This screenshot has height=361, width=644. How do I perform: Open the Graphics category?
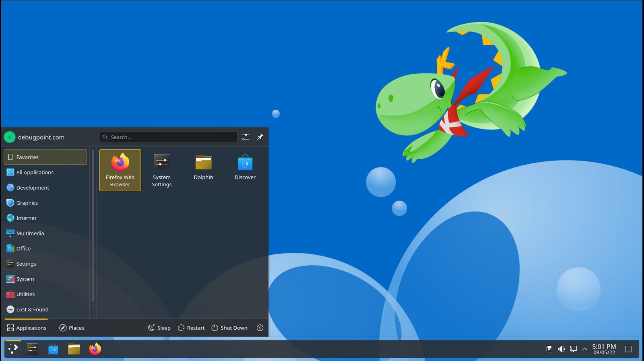(x=45, y=203)
